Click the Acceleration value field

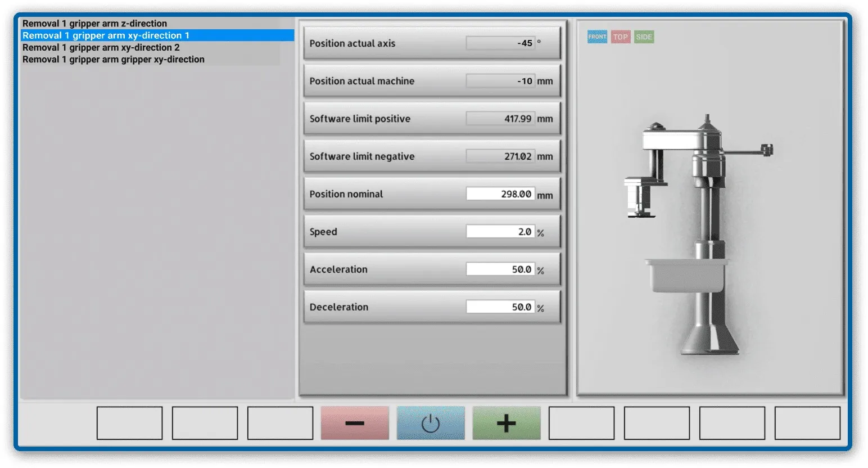pos(500,269)
